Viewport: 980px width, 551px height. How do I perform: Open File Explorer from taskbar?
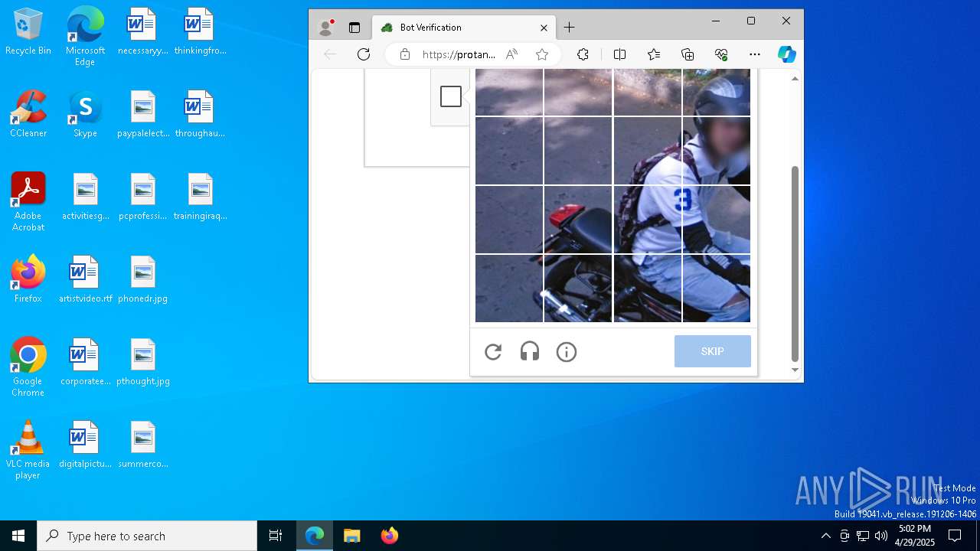click(x=352, y=536)
